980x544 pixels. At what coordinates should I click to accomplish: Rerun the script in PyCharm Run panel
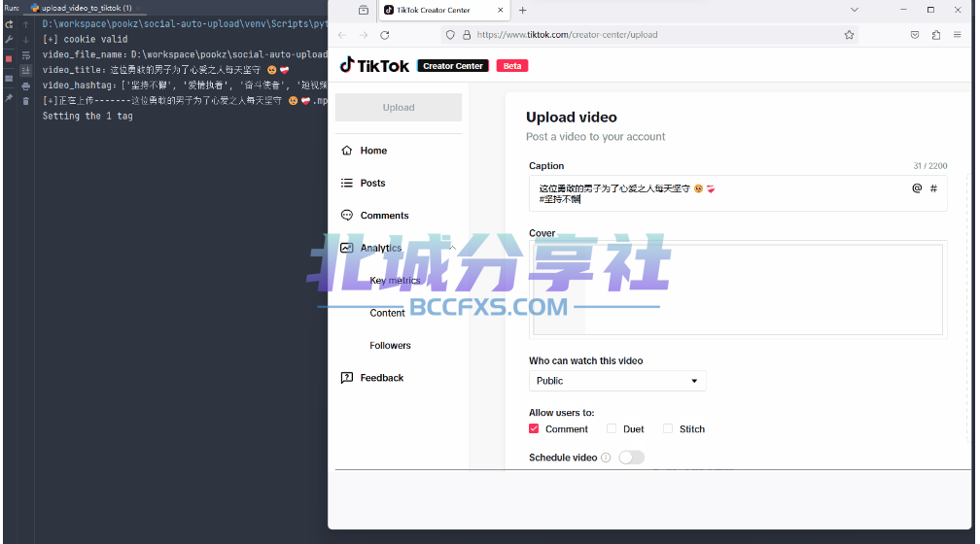point(9,24)
